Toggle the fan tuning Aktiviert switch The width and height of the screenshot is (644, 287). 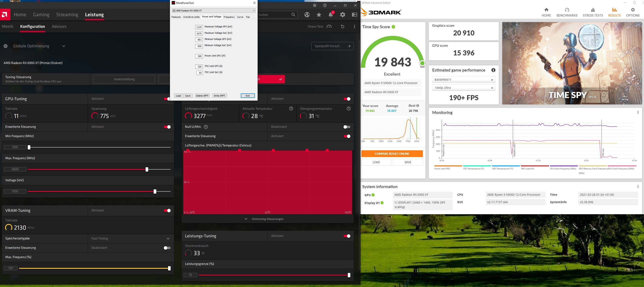tap(347, 99)
